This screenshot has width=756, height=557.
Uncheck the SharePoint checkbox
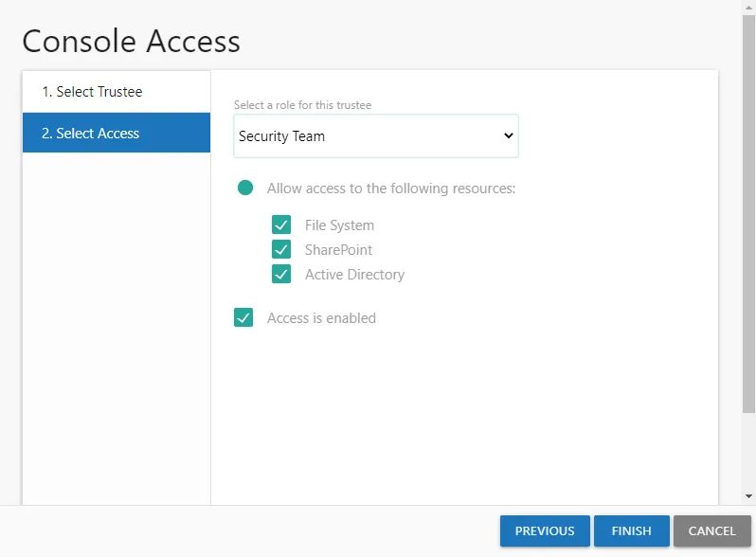point(281,249)
